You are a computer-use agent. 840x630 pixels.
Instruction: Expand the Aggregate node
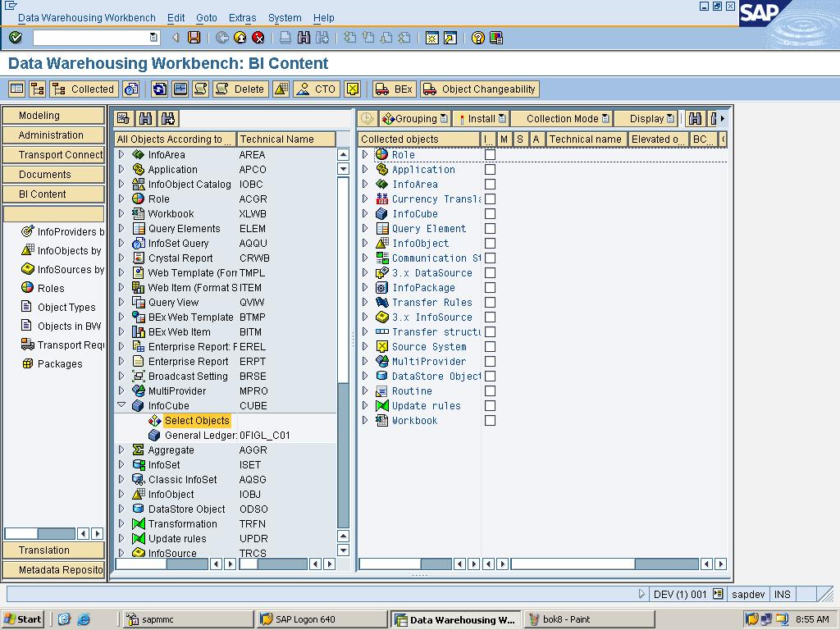coord(121,450)
